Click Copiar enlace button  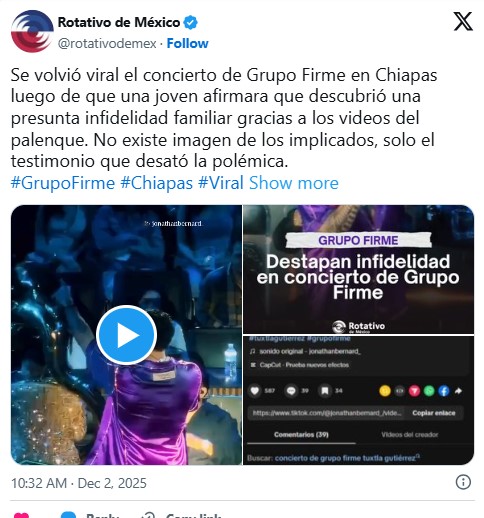point(434,413)
